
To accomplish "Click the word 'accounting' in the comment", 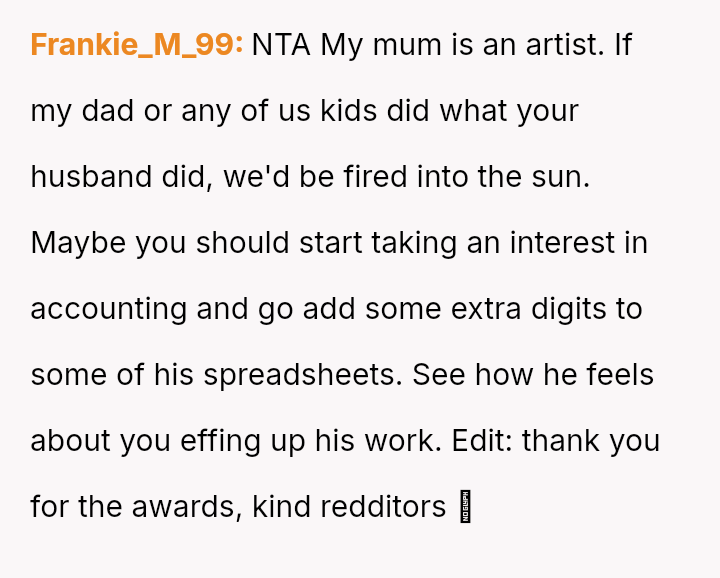I will click(x=109, y=309).
